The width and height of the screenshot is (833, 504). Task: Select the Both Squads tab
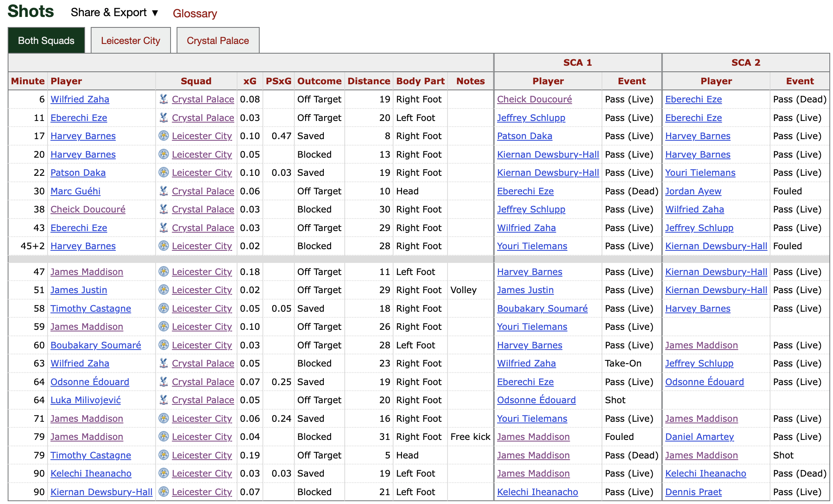(46, 40)
